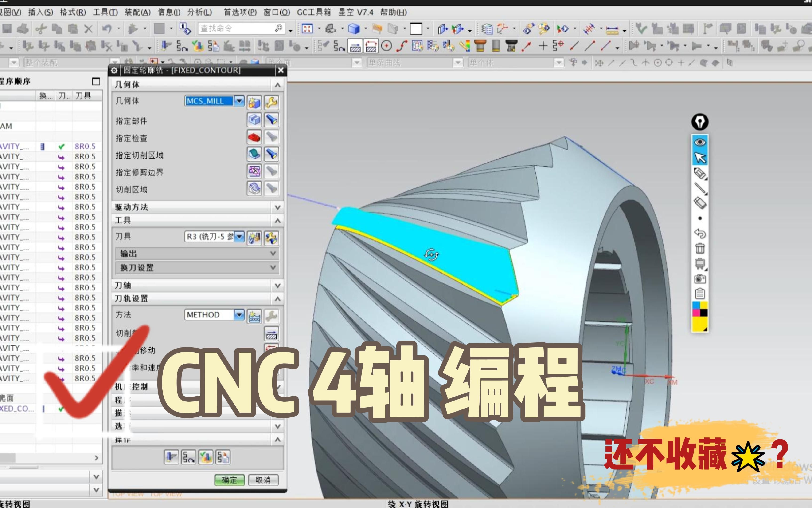Open the METHOD dropdown
The width and height of the screenshot is (812, 508).
[x=239, y=314]
